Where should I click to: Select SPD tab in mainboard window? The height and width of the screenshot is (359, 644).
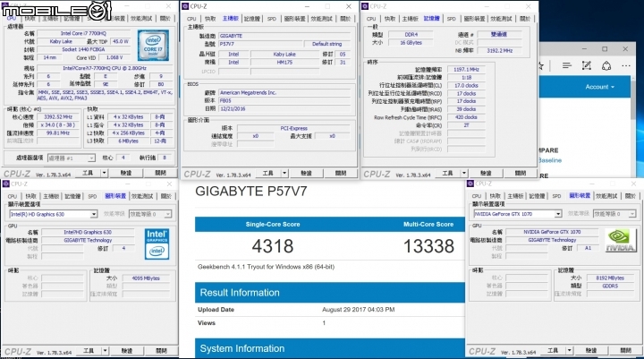(272, 19)
